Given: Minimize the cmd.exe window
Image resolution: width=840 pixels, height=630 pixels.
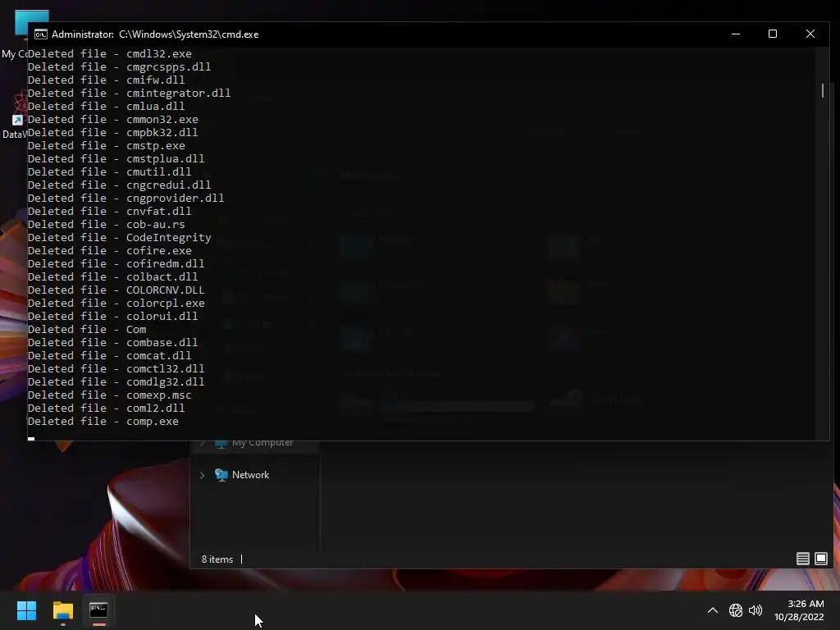Looking at the screenshot, I should tap(736, 34).
